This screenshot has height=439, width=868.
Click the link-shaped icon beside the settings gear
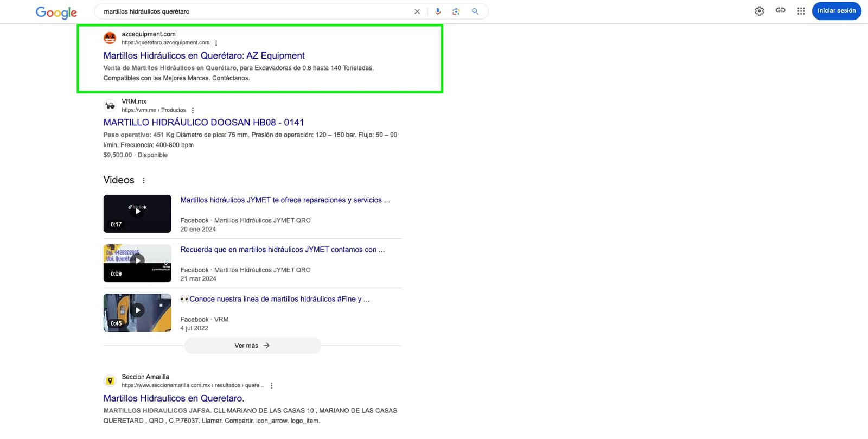(781, 10)
